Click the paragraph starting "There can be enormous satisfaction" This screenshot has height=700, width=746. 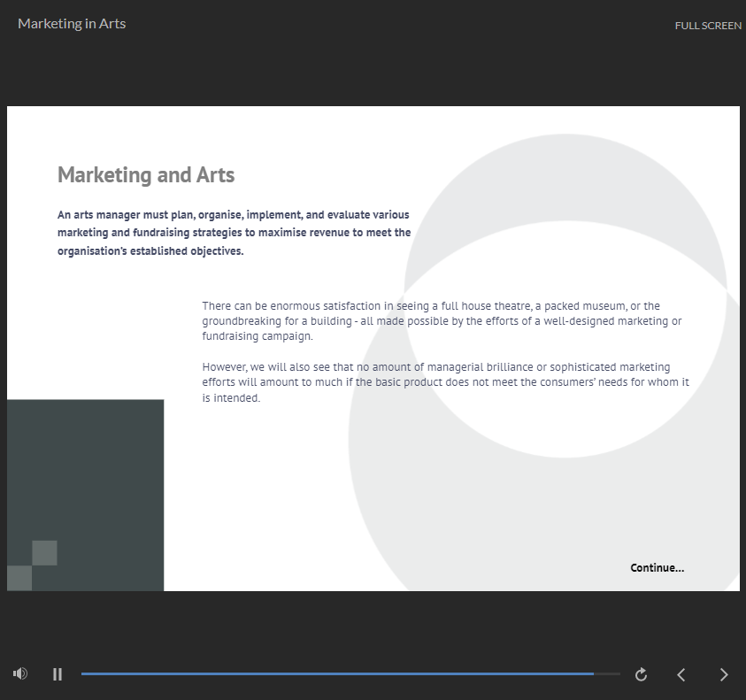[x=442, y=321]
